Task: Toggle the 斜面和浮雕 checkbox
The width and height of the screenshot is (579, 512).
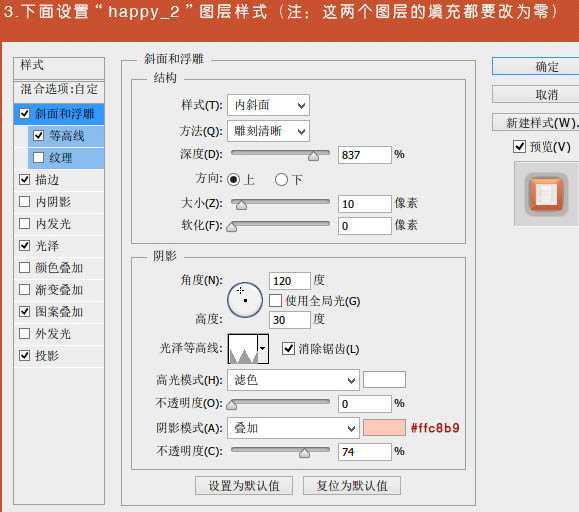Action: pyautogui.click(x=24, y=114)
